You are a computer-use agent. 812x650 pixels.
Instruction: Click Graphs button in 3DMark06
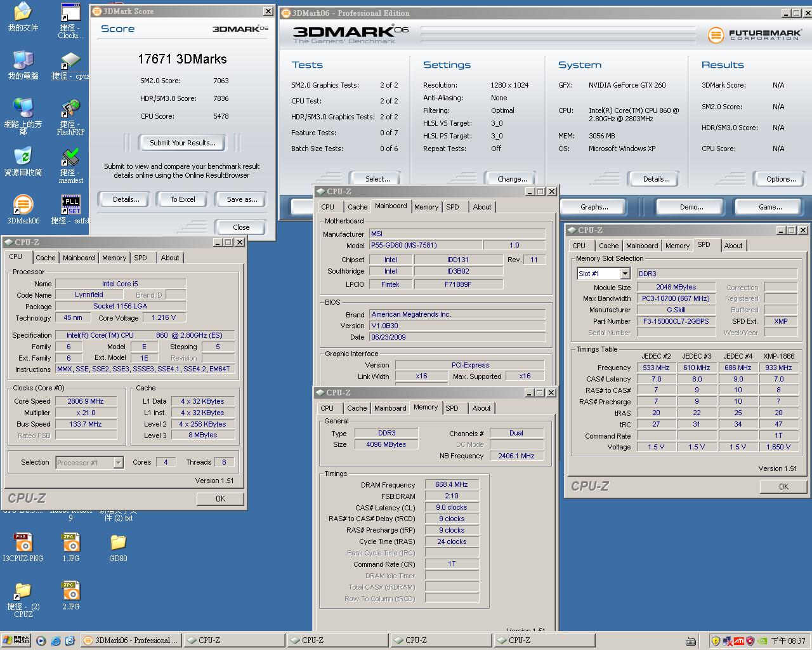(594, 207)
